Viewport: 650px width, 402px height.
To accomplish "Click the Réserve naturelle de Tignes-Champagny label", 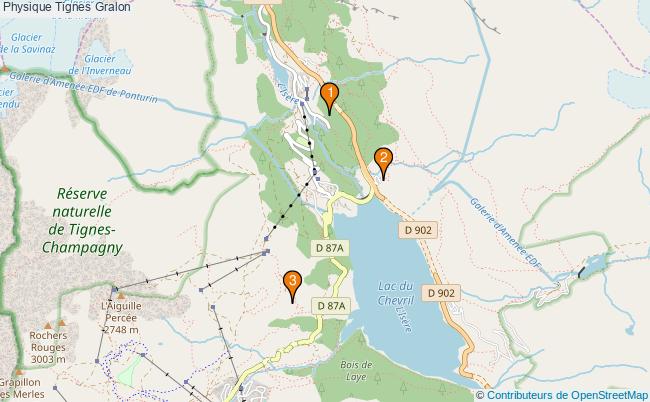I will tap(82, 220).
